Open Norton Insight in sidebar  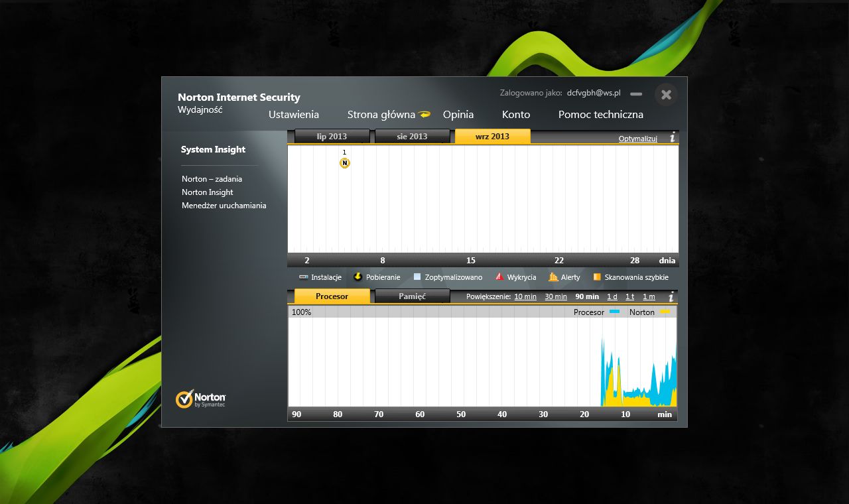point(208,192)
